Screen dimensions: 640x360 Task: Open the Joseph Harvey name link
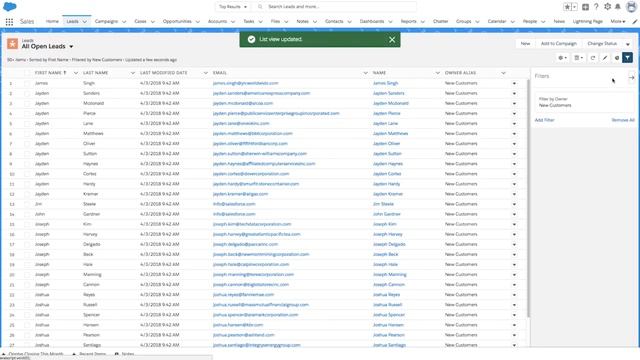pyautogui.click(x=387, y=234)
